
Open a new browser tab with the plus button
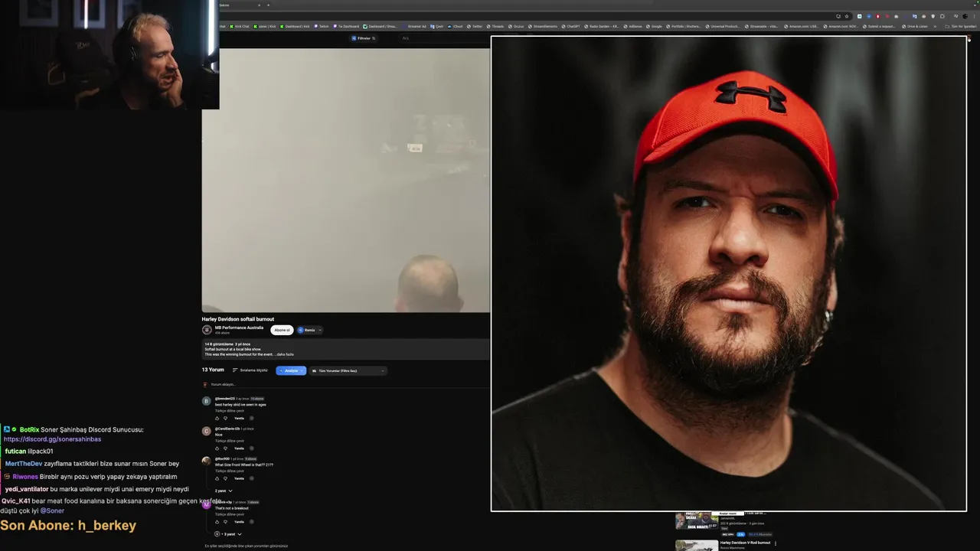pos(268,5)
